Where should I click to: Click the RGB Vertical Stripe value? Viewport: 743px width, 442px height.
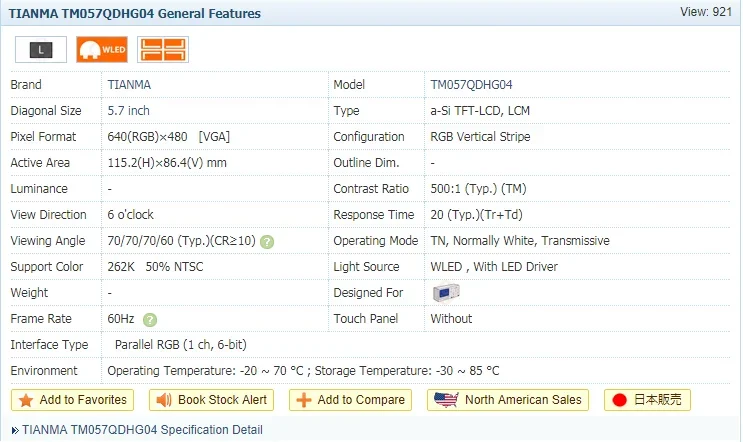pyautogui.click(x=480, y=137)
